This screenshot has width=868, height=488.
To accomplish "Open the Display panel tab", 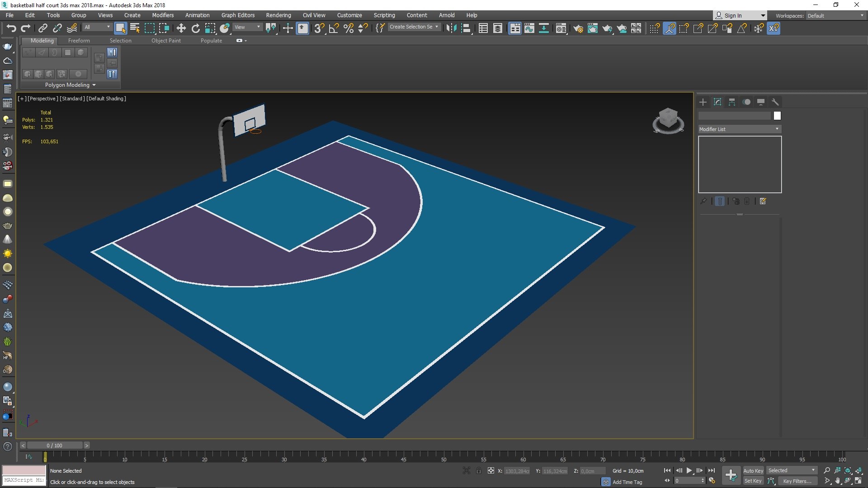I will click(x=760, y=102).
